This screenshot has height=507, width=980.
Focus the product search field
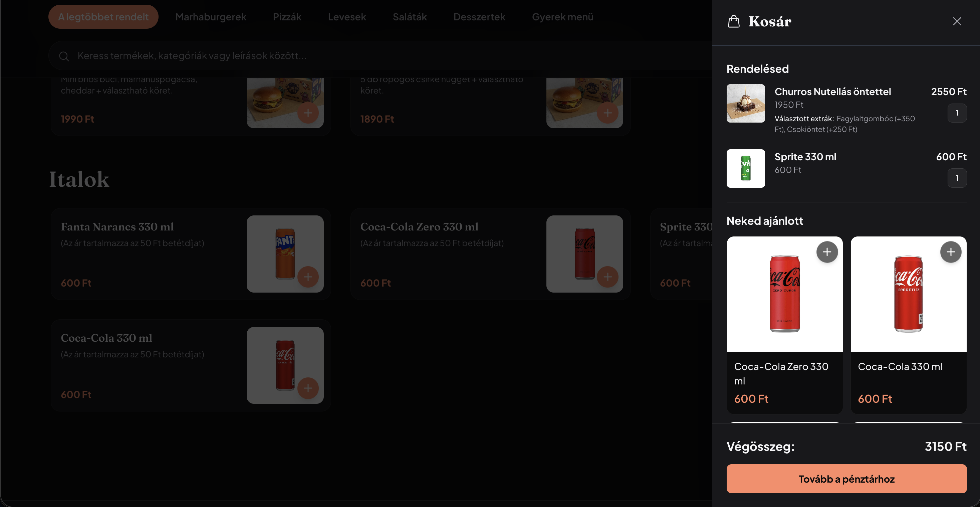pos(381,56)
